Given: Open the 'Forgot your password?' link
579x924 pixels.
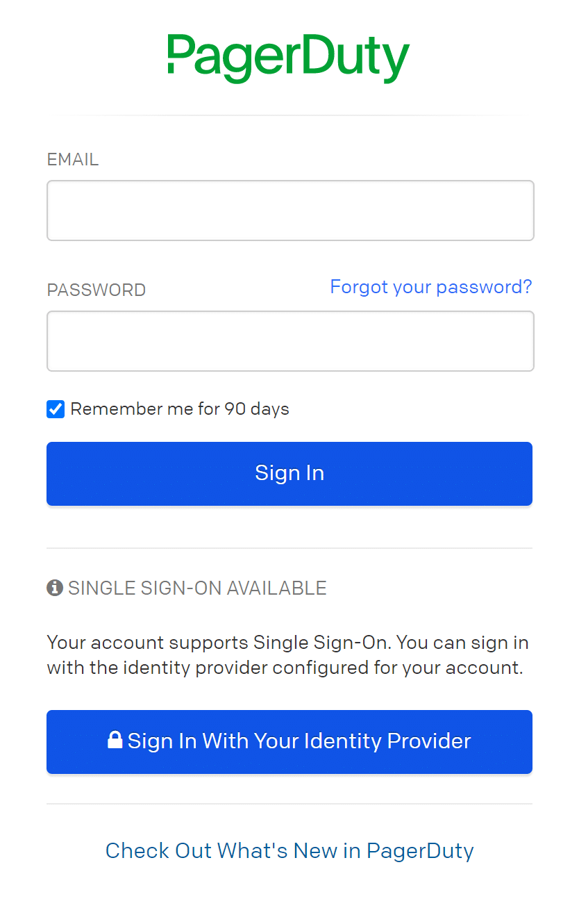Looking at the screenshot, I should (x=430, y=287).
